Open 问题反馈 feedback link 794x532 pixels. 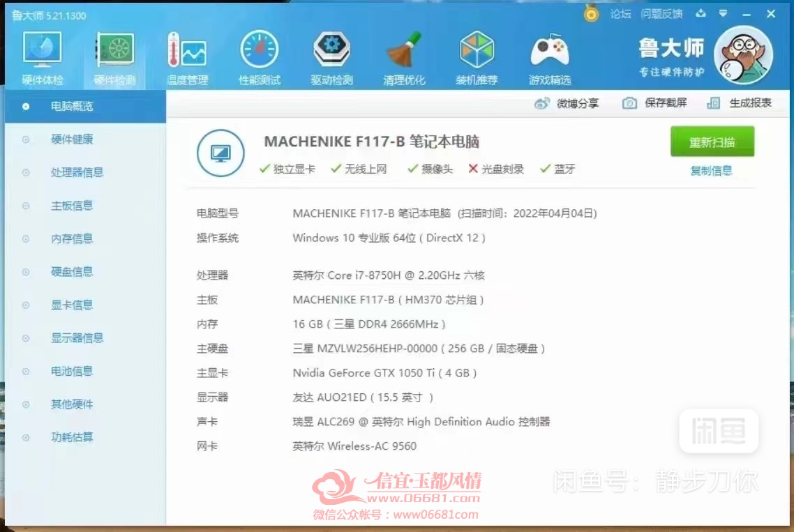click(661, 14)
